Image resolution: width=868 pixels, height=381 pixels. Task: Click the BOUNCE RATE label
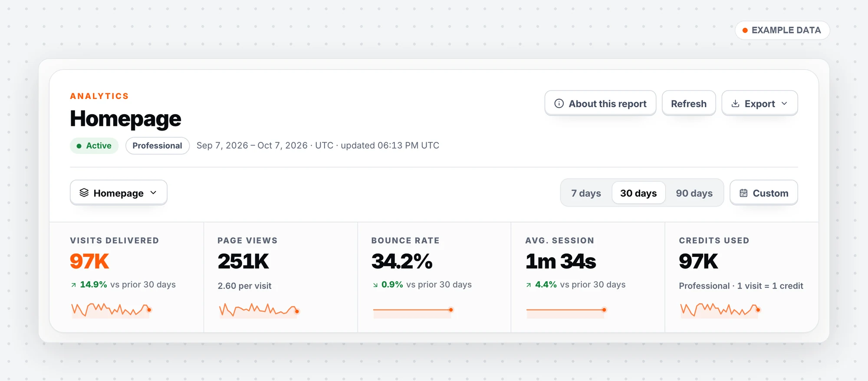[405, 240]
